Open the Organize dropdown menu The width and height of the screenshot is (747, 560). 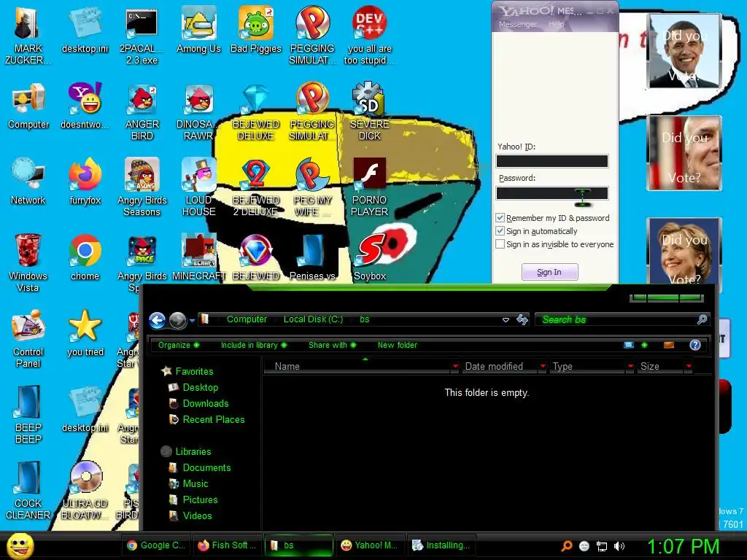[x=179, y=345]
